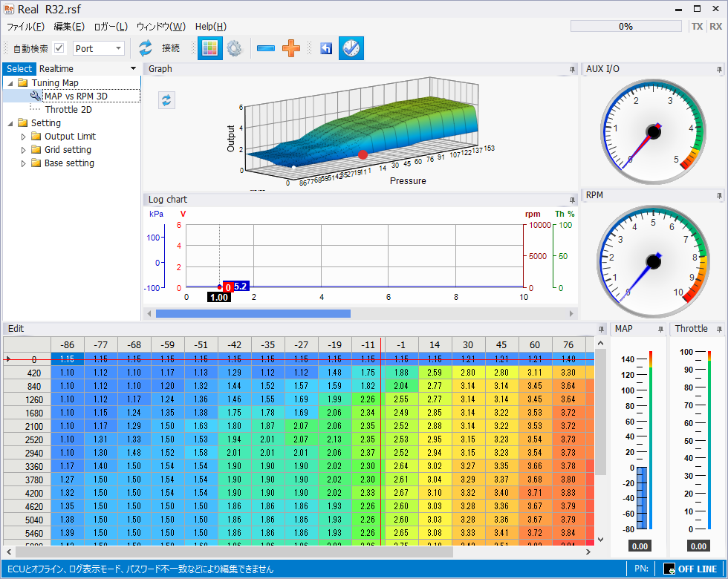Open the Help(H) menu

[x=211, y=27]
